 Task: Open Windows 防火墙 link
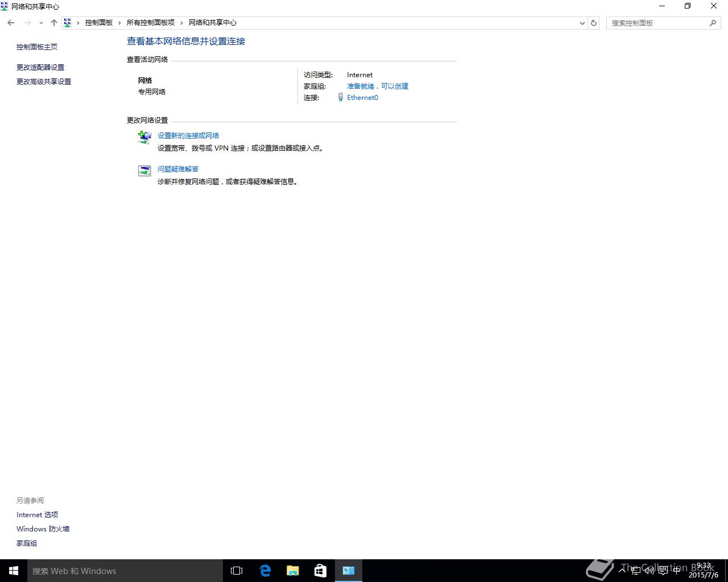point(43,529)
